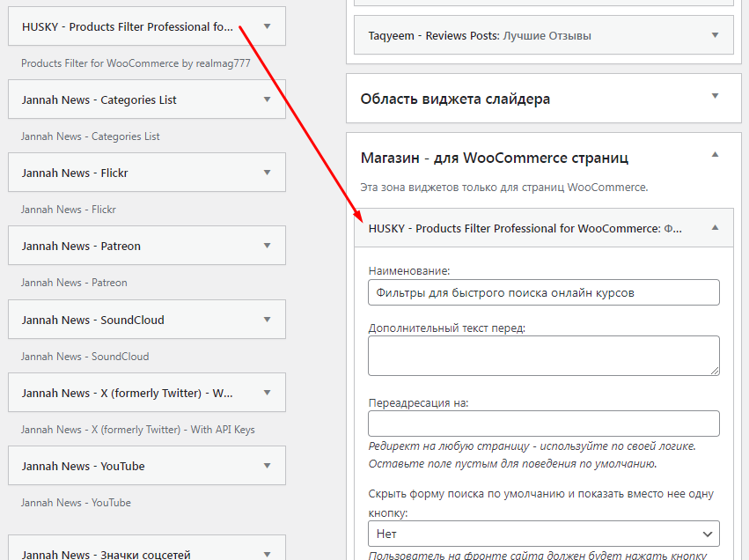Screen dimensions: 749x560
Task: Expand Jannah News Patreon widget arrow
Action: (268, 246)
